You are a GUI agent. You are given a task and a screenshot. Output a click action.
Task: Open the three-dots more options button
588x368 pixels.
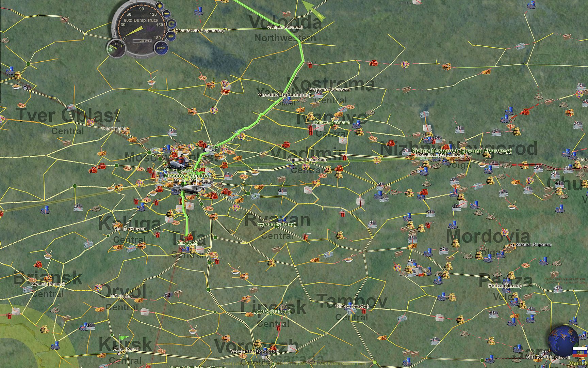[x=170, y=36]
